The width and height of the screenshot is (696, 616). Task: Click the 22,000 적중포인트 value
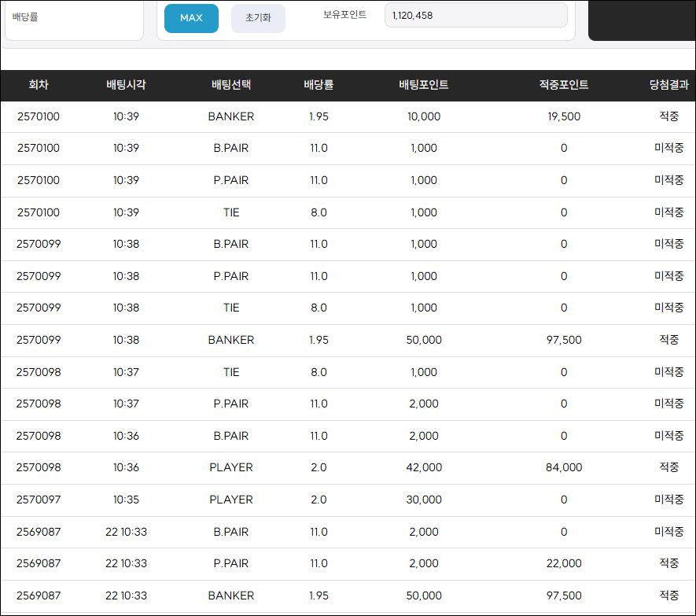click(564, 563)
